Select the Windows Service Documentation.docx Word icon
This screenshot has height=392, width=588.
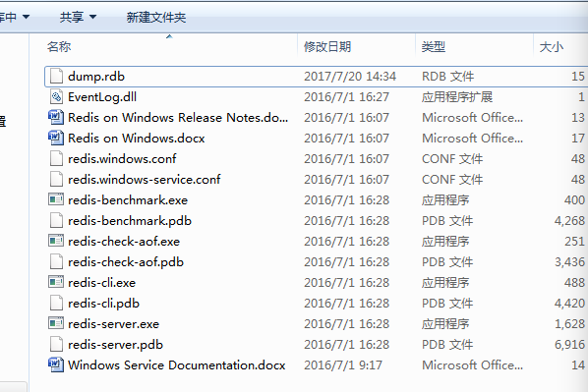(x=56, y=364)
